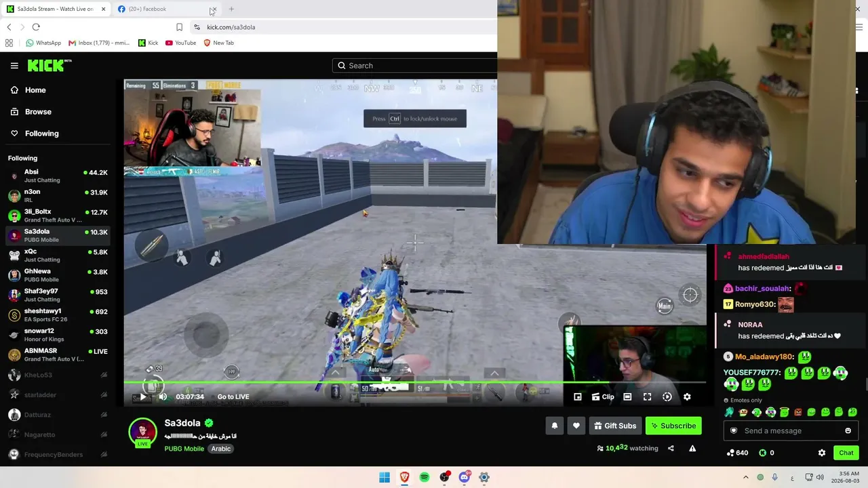Image resolution: width=868 pixels, height=488 pixels.
Task: Share the stream using the share icon
Action: [x=671, y=449]
